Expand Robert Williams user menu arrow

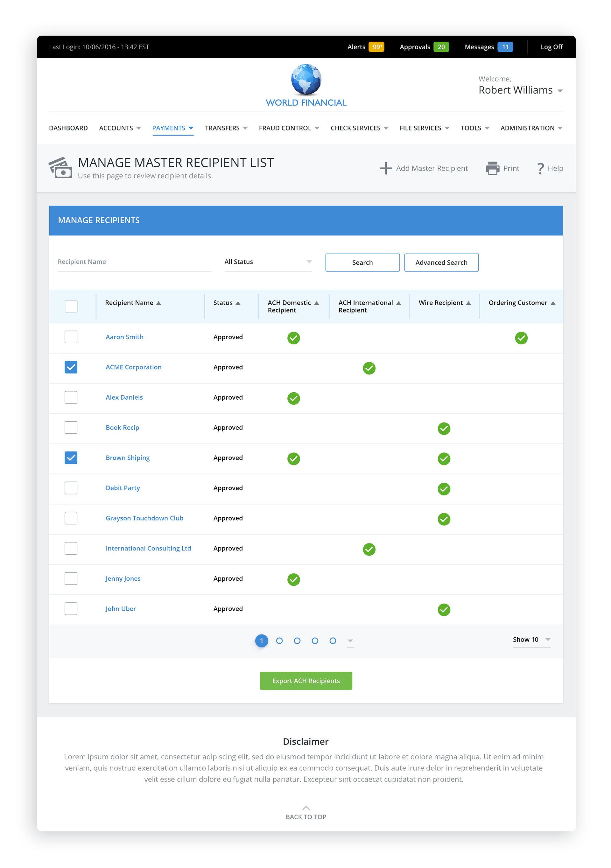[x=560, y=91]
